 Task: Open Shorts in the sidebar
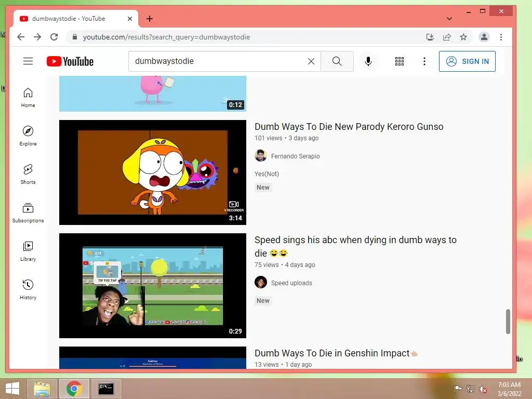pyautogui.click(x=28, y=175)
